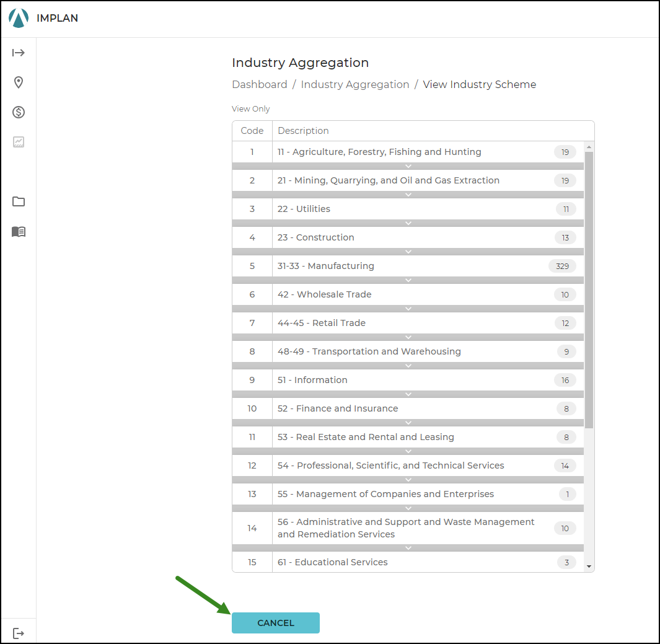
Task: Click the CANCEL button
Action: [275, 623]
